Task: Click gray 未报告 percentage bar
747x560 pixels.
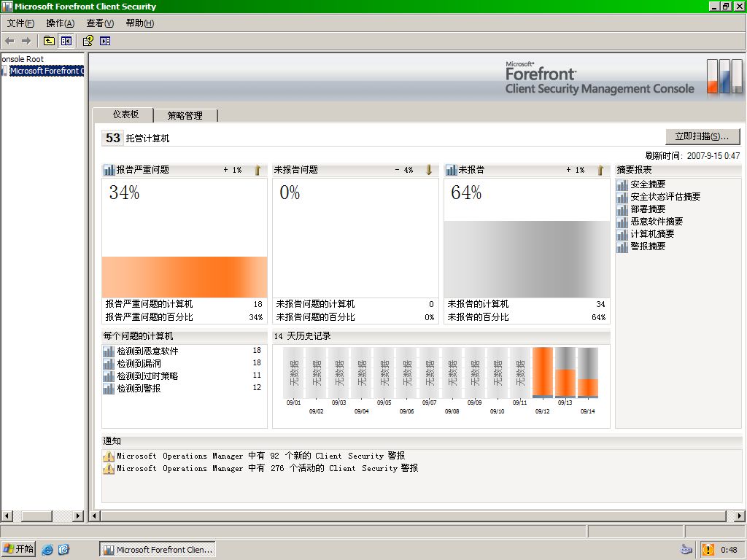Action: pos(527,260)
